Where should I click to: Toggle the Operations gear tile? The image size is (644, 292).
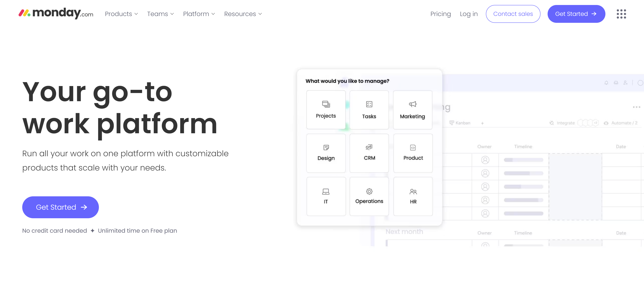click(369, 196)
